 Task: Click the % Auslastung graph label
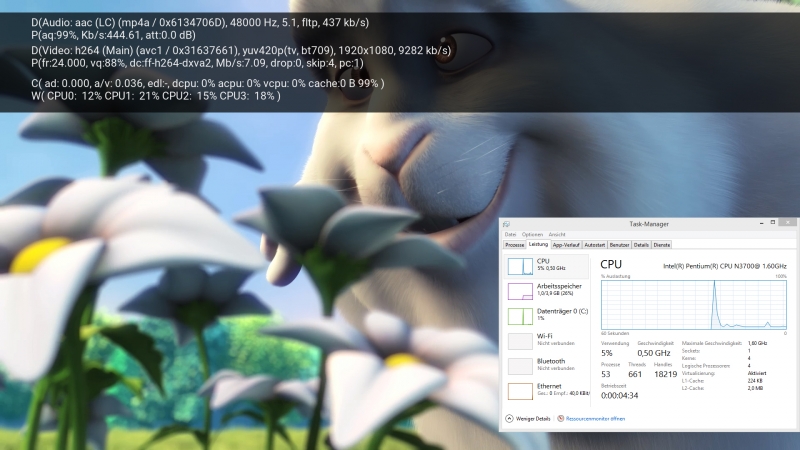click(x=615, y=276)
